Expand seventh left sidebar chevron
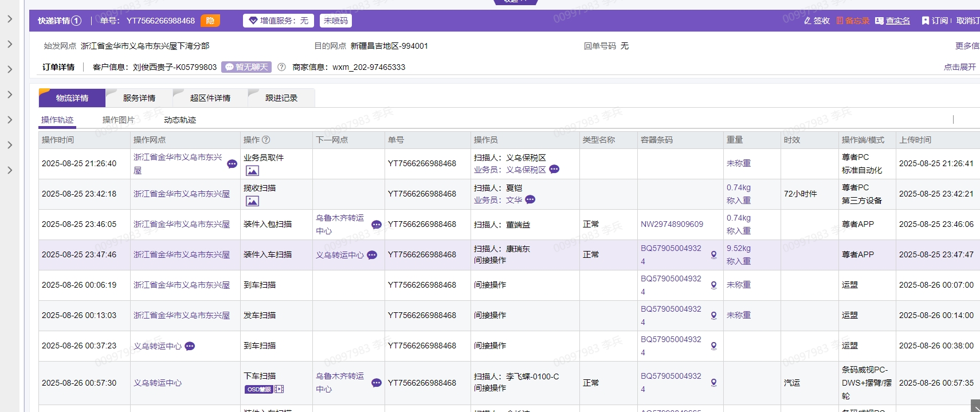 click(x=10, y=170)
